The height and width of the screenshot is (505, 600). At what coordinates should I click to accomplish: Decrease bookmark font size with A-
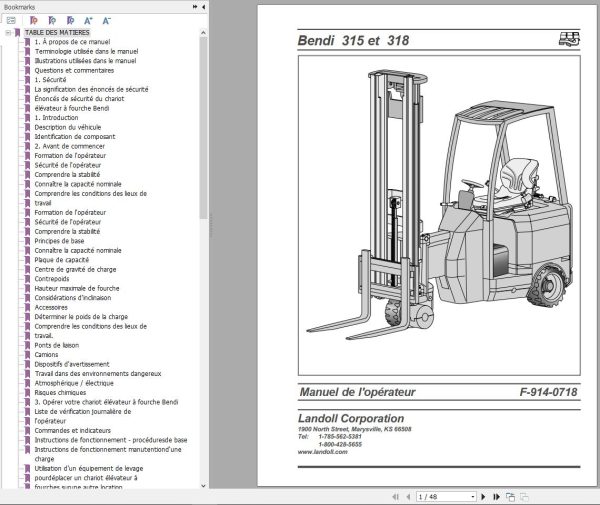(106, 21)
